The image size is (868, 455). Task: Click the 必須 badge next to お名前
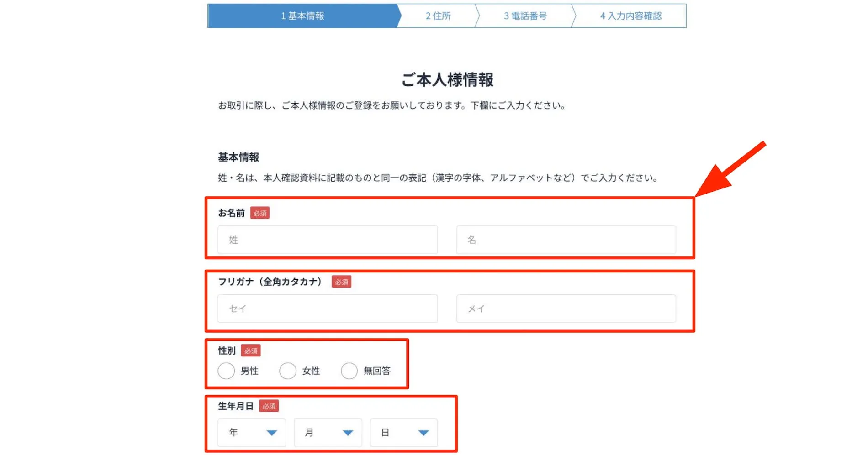(260, 213)
